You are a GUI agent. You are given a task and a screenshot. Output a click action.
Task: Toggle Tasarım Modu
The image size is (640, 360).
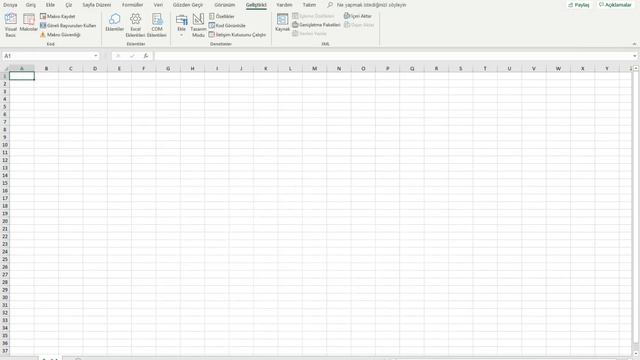click(198, 25)
